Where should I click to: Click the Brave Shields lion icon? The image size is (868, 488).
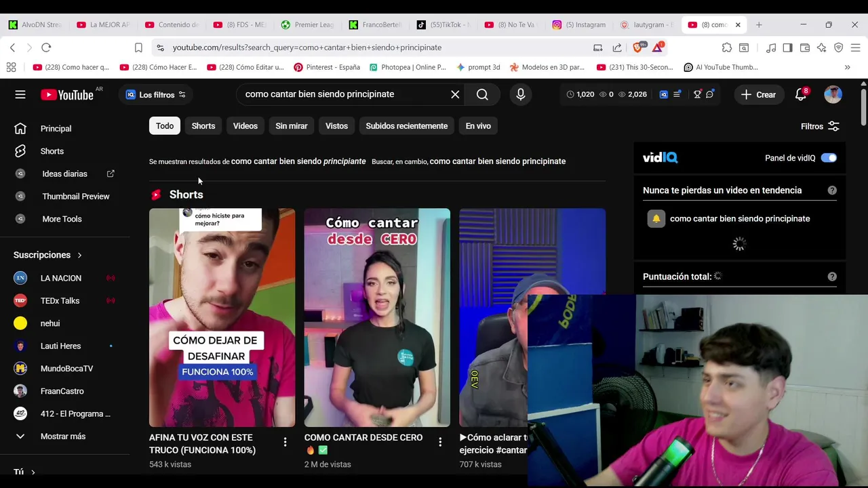coord(637,47)
